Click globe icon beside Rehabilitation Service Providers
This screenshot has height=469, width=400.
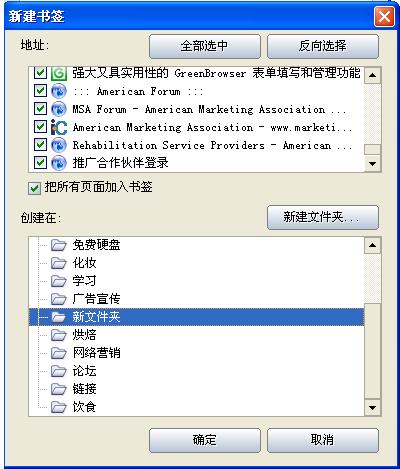[59, 145]
